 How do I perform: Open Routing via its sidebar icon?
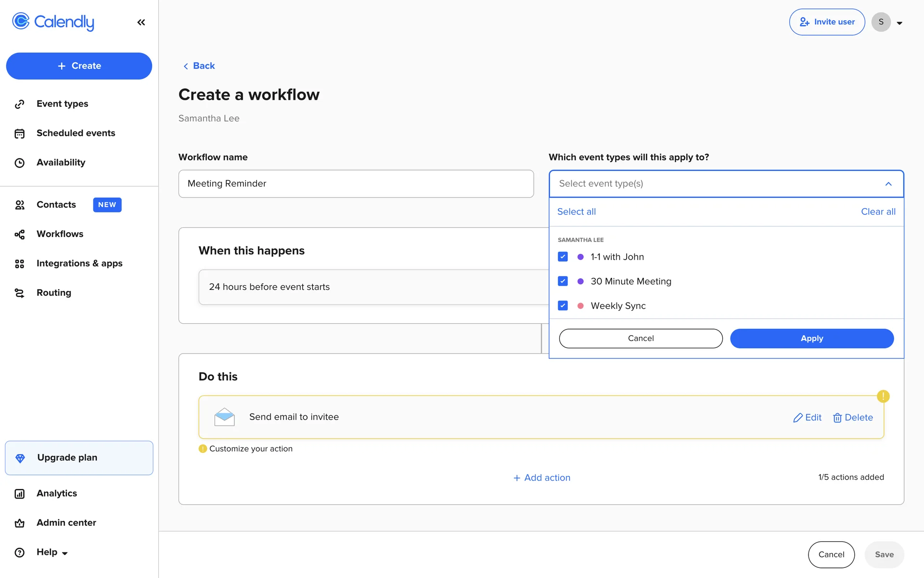click(x=19, y=293)
